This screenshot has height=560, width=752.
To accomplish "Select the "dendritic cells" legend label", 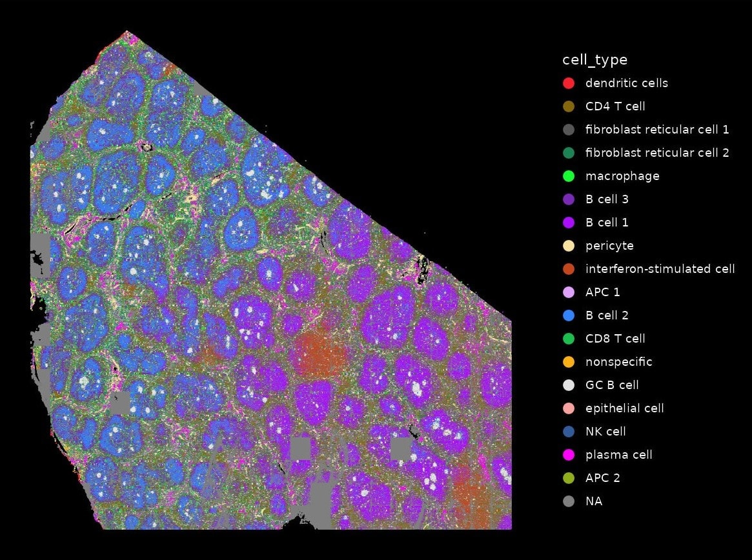I will point(626,83).
